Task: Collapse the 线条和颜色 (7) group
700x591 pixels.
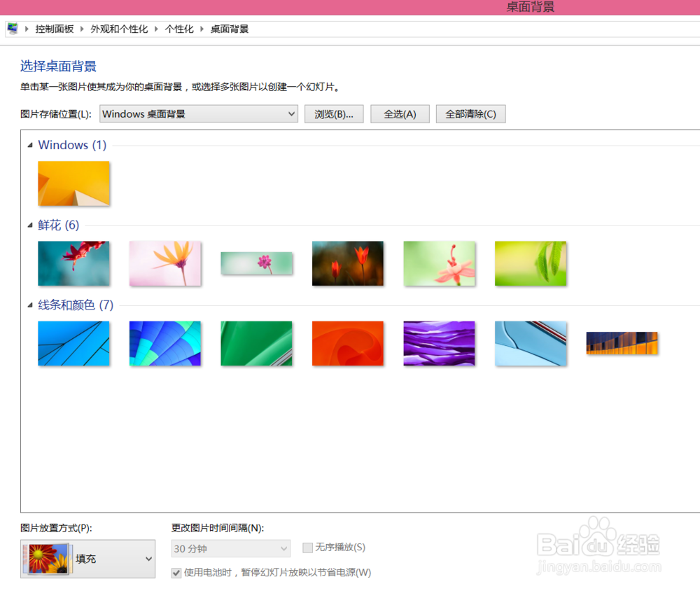Action: 30,305
